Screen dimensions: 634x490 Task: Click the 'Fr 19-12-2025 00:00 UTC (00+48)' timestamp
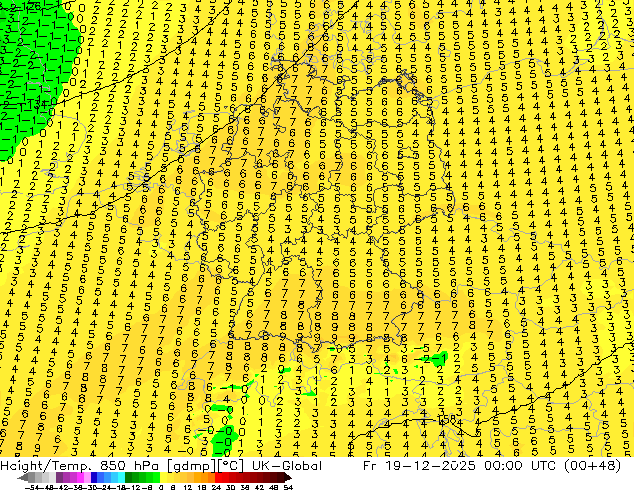[492, 466]
